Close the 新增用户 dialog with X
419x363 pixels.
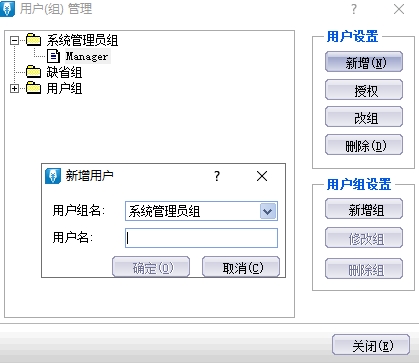[262, 176]
